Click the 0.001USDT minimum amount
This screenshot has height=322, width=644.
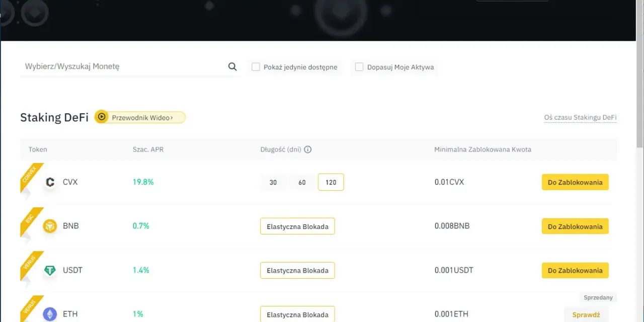(454, 270)
